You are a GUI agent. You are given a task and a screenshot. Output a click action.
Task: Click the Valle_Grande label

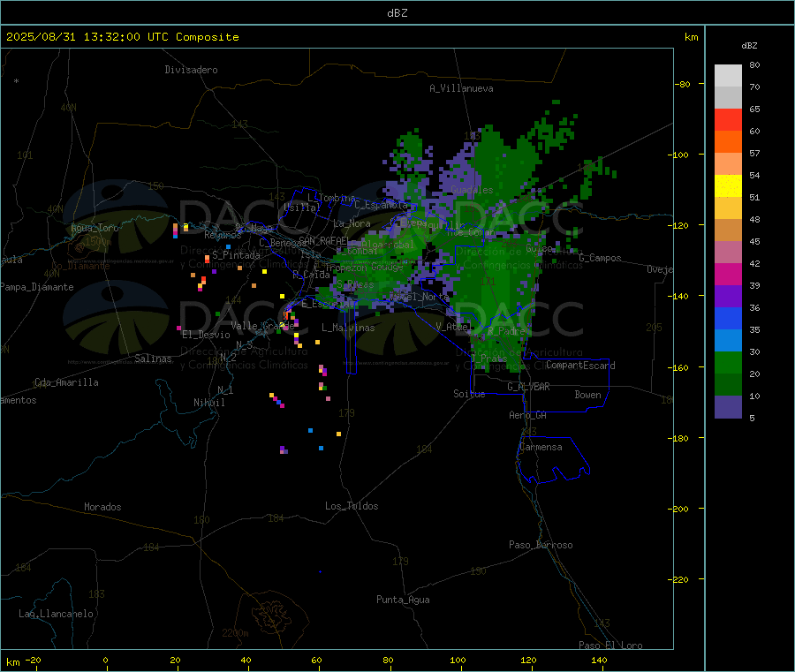pyautogui.click(x=262, y=326)
